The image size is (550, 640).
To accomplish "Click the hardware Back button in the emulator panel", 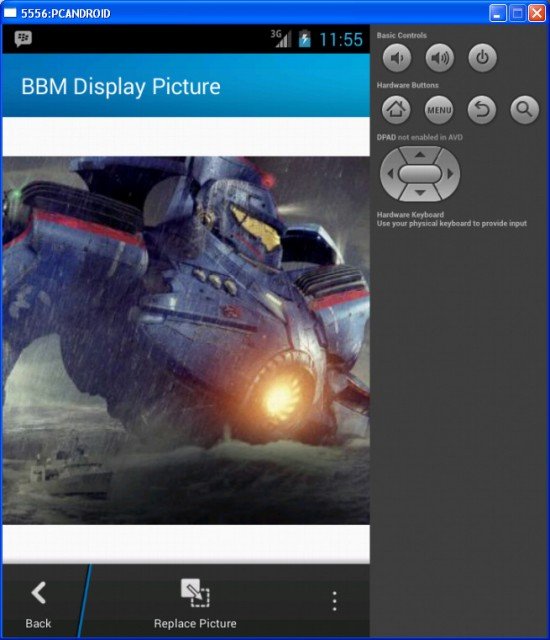I will tap(482, 110).
